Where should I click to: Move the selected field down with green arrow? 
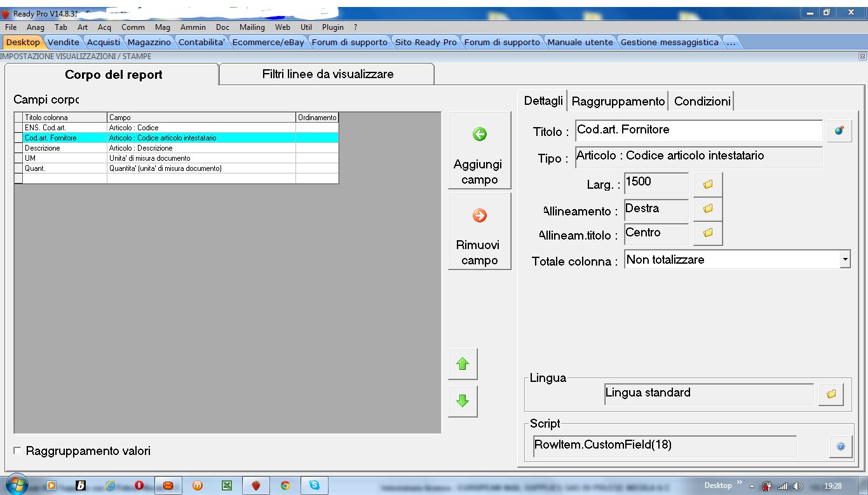(463, 401)
